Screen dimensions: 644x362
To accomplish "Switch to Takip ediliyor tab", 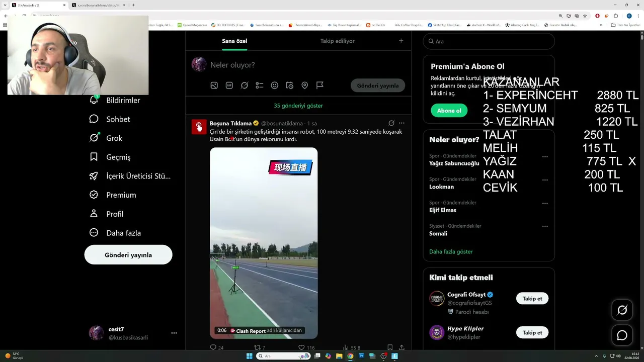I will click(338, 41).
